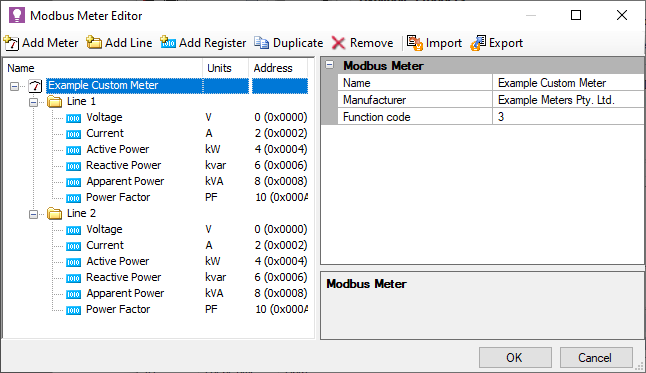Click the Add Line folder icon
The width and height of the screenshot is (646, 373).
pyautogui.click(x=94, y=42)
